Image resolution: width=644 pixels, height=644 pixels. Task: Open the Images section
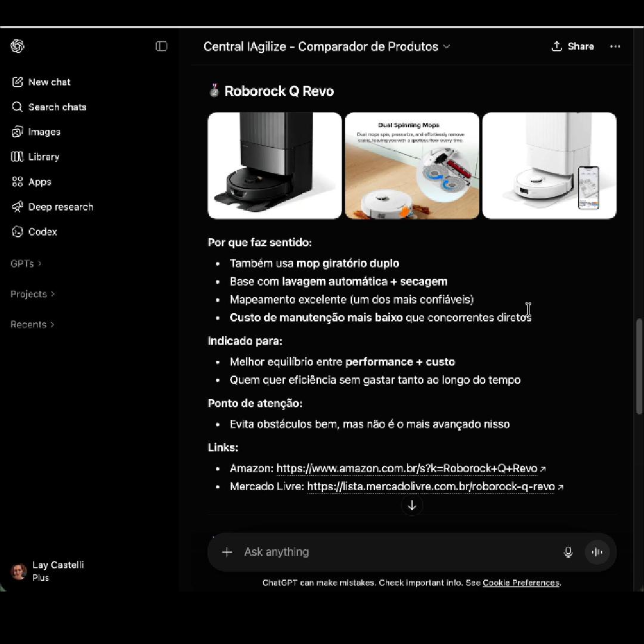[36, 132]
